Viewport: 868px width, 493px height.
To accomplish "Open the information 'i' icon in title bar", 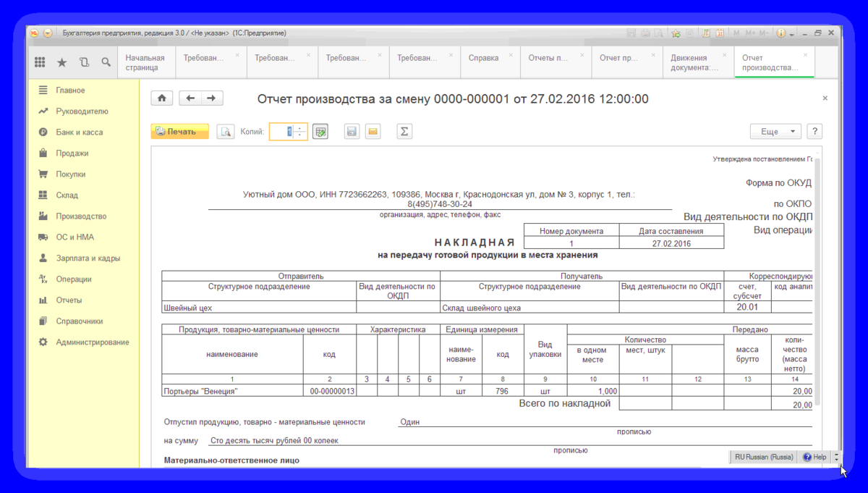I will 781,33.
